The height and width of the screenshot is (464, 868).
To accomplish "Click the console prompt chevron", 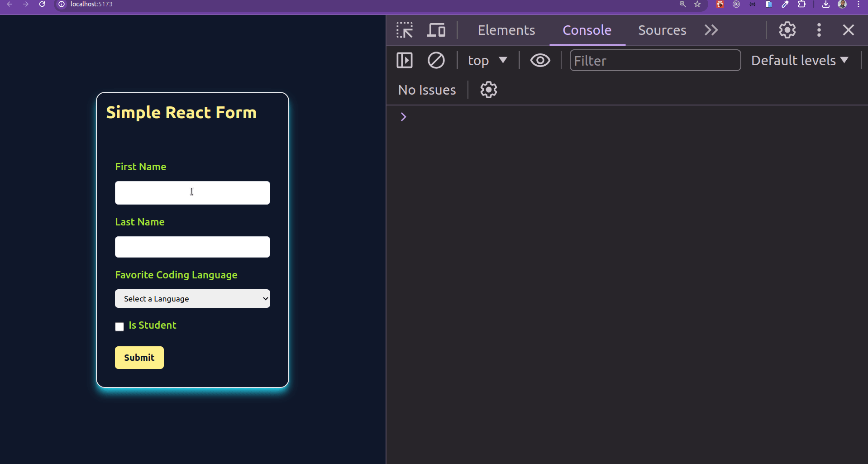I will pyautogui.click(x=403, y=117).
